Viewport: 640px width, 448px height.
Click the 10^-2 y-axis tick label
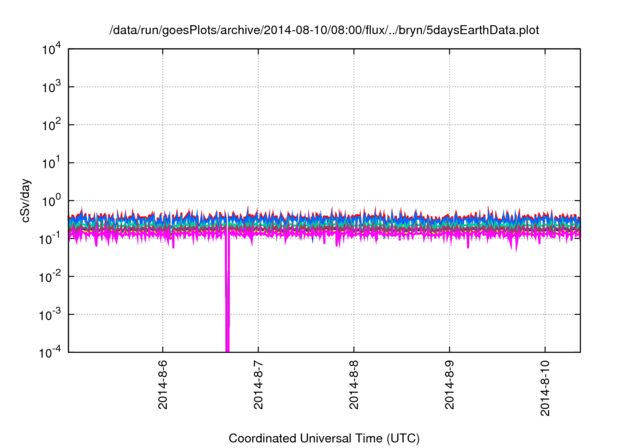tap(51, 277)
